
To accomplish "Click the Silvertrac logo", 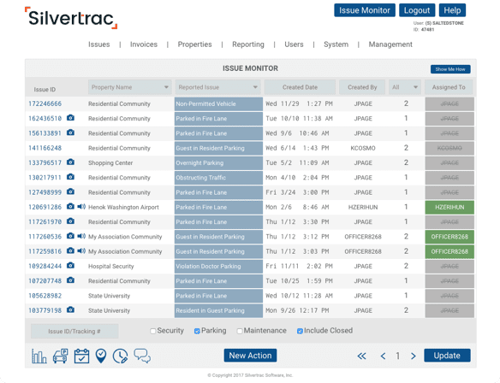I will coord(71,18).
